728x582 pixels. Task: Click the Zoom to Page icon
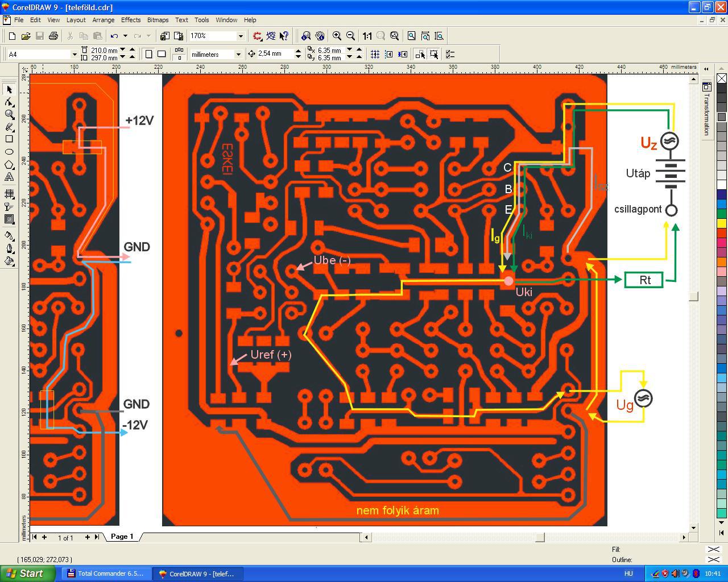pos(412,36)
